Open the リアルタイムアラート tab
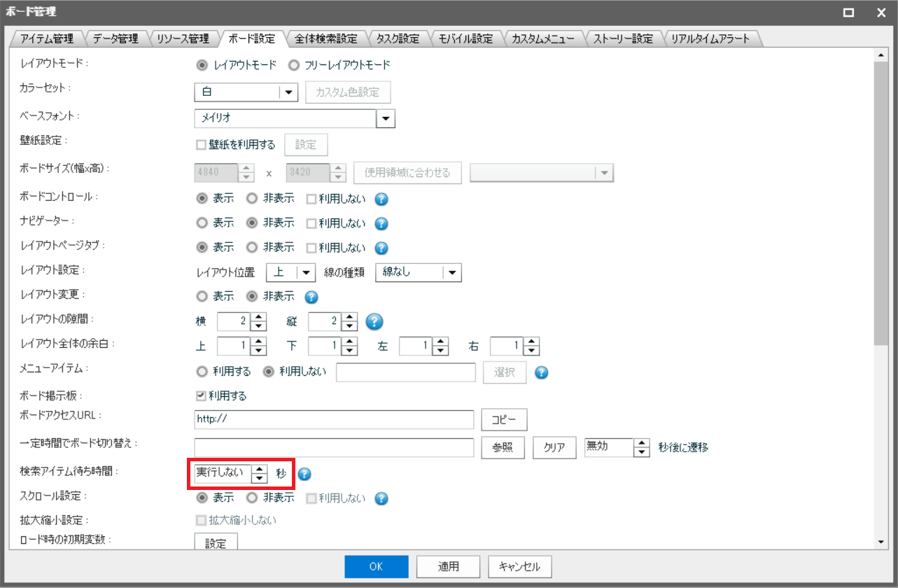Viewport: 898px width, 588px height. [710, 39]
